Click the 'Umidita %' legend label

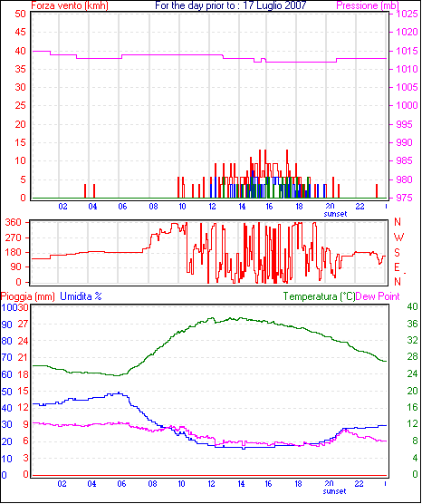click(x=81, y=296)
